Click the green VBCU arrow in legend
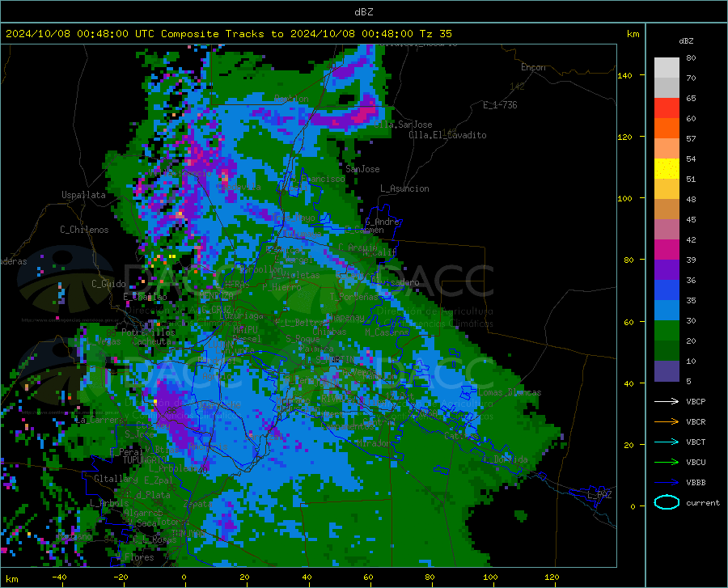 click(667, 462)
